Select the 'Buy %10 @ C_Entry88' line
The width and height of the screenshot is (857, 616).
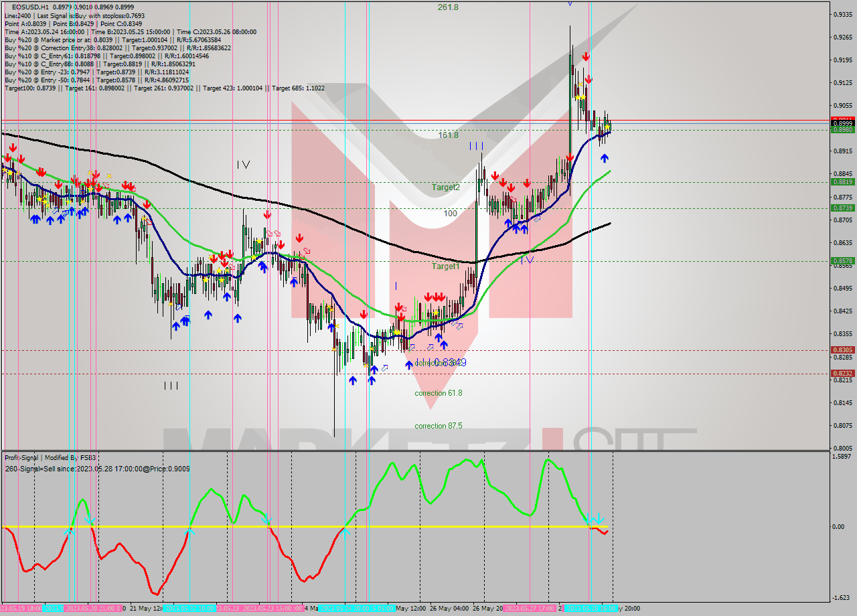(98, 64)
